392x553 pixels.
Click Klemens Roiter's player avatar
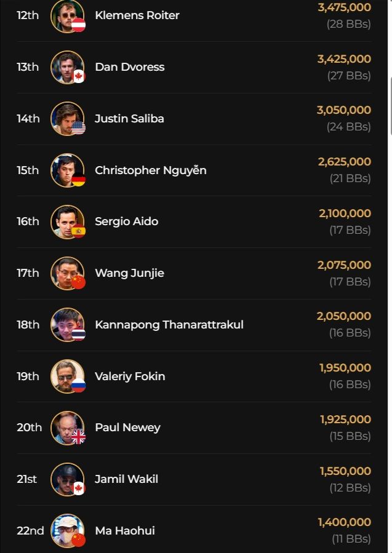[66, 15]
